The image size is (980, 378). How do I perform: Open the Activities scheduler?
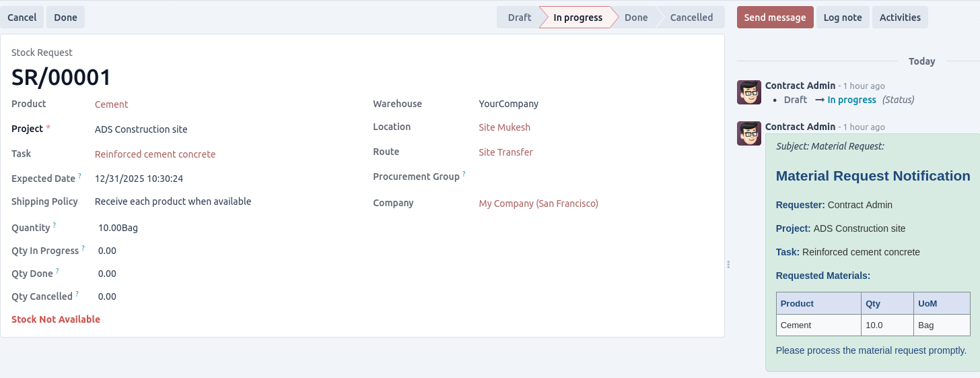(900, 18)
